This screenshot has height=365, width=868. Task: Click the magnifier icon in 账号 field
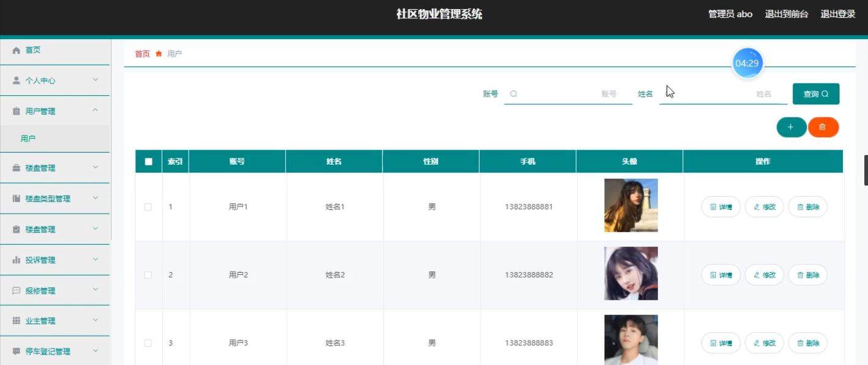point(515,93)
